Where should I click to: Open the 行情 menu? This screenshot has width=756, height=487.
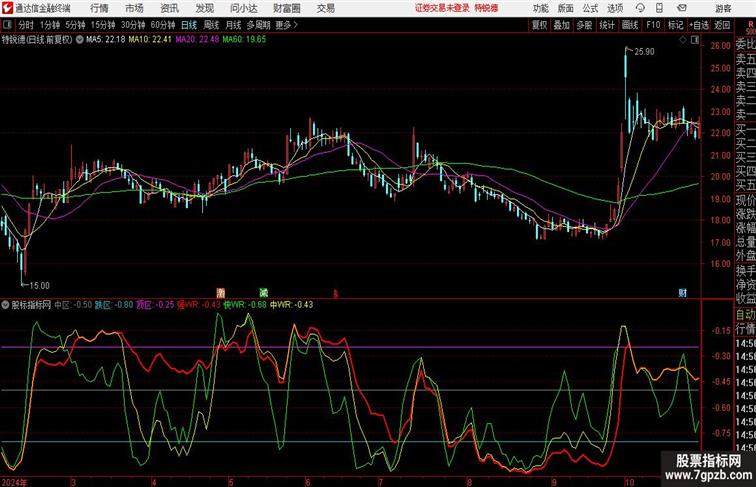[x=99, y=8]
